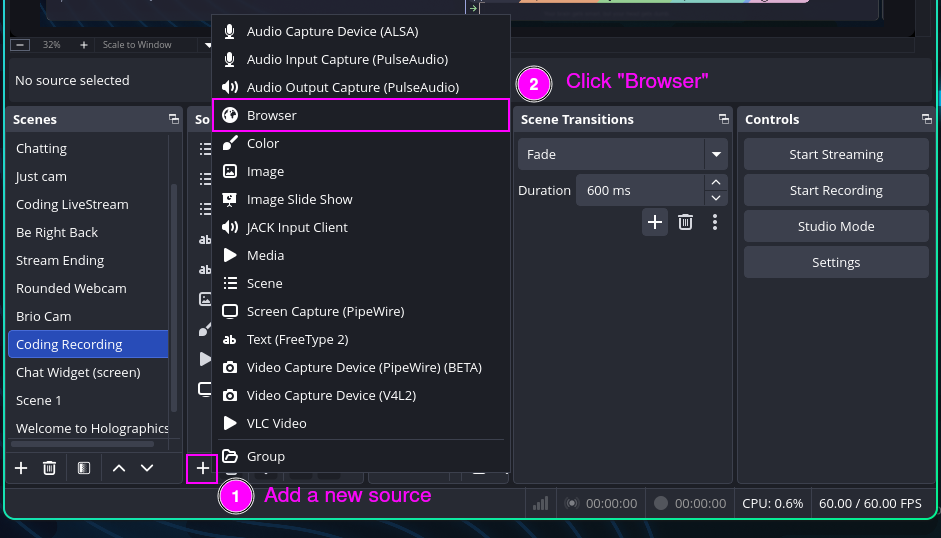Zoom in preview with plus button

tap(83, 45)
